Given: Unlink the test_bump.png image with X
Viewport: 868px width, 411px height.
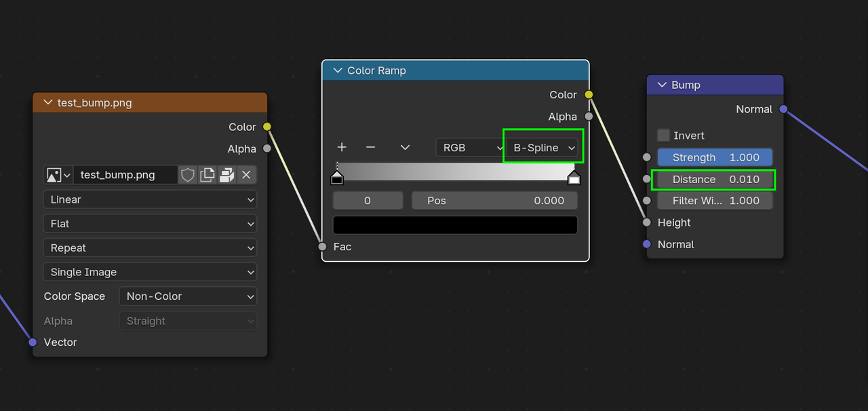Looking at the screenshot, I should [246, 175].
